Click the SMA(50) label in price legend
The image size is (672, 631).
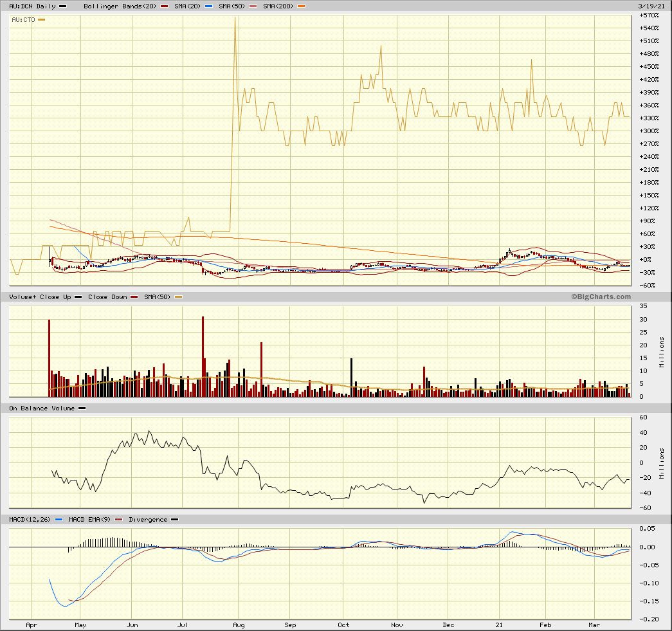click(232, 6)
